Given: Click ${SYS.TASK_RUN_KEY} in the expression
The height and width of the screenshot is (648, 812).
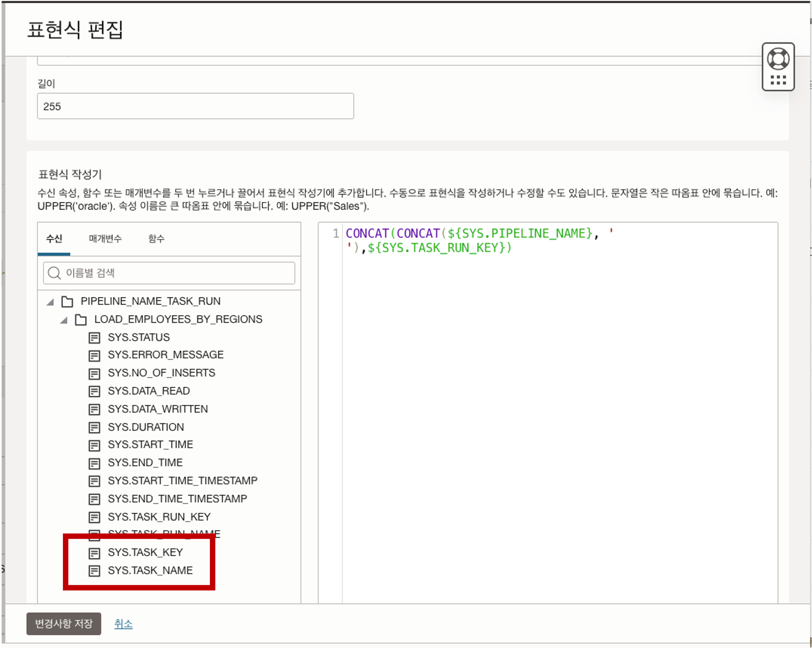Looking at the screenshot, I should tap(436, 248).
